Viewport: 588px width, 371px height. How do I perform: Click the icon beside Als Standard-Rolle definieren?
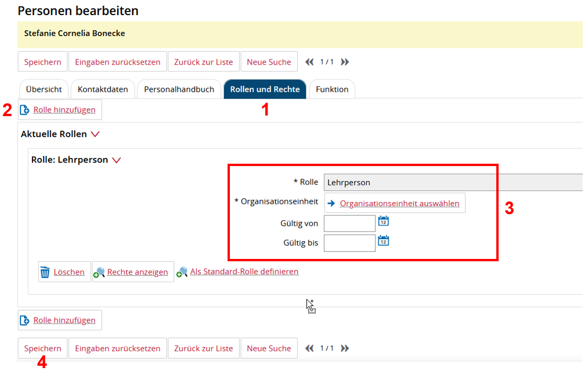[182, 272]
